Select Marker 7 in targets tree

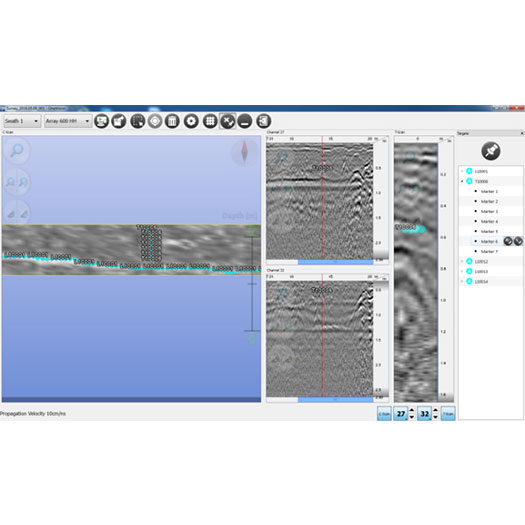coord(489,251)
